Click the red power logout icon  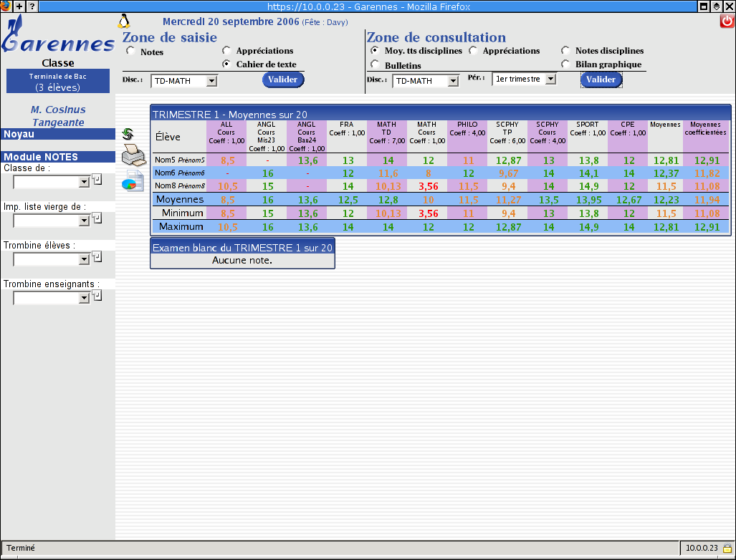click(727, 21)
